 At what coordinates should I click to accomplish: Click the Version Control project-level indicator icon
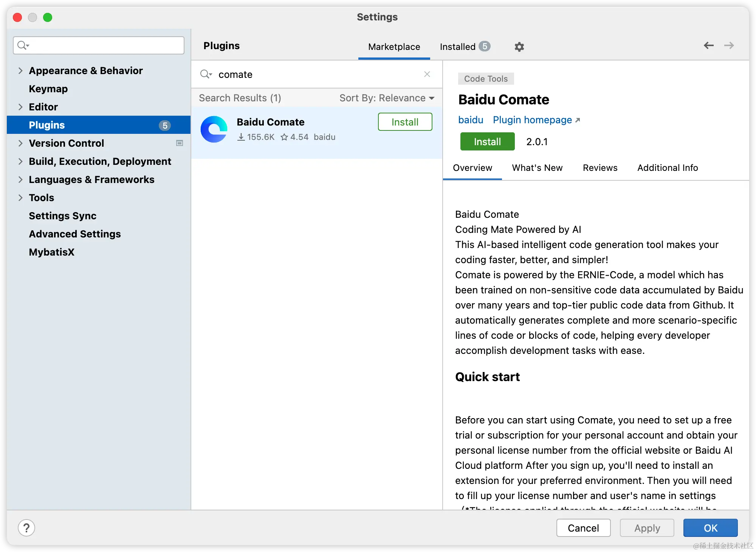point(180,143)
